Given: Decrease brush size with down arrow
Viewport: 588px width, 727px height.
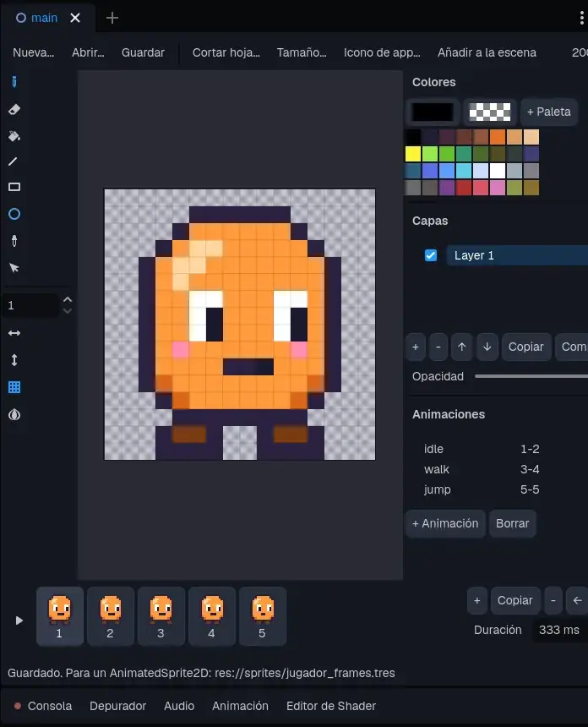Looking at the screenshot, I should (68, 311).
